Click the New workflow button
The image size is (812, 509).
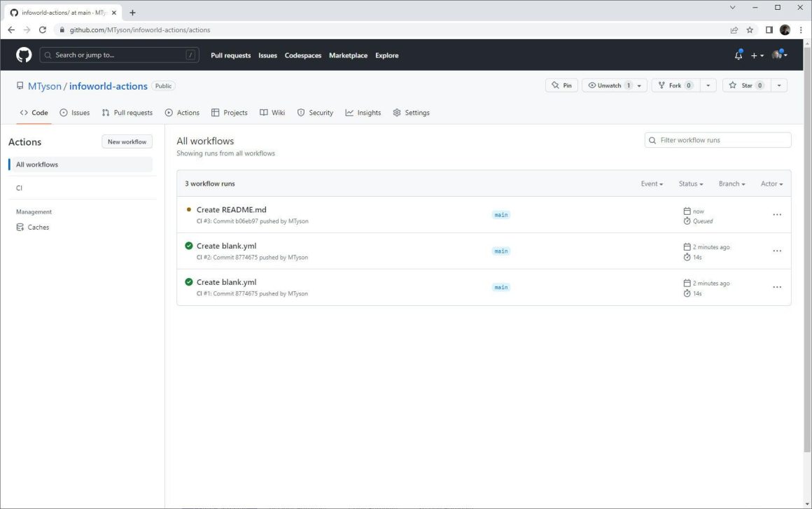pyautogui.click(x=127, y=142)
